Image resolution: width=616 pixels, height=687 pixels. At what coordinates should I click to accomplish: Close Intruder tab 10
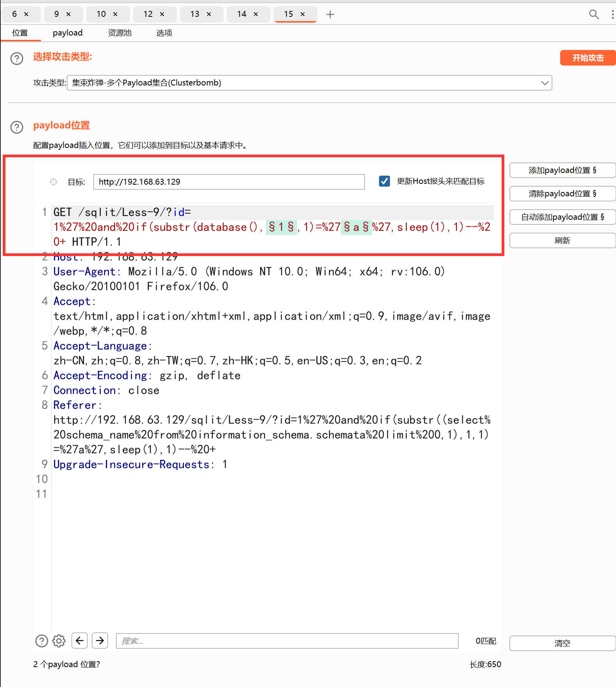click(x=115, y=14)
